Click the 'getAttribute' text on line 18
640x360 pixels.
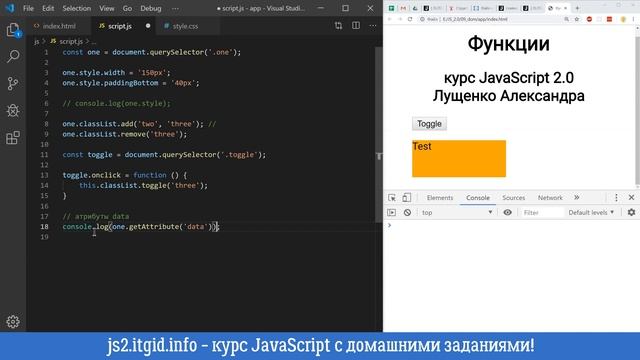[x=154, y=227]
